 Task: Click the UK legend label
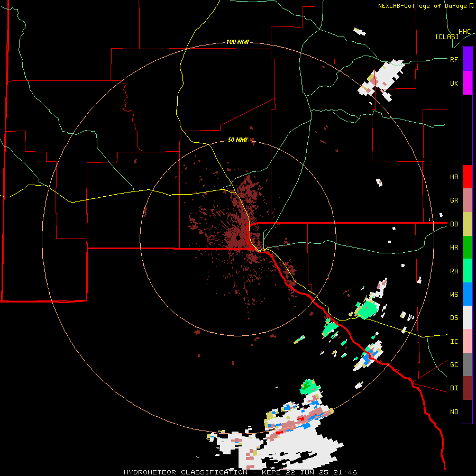tap(454, 83)
